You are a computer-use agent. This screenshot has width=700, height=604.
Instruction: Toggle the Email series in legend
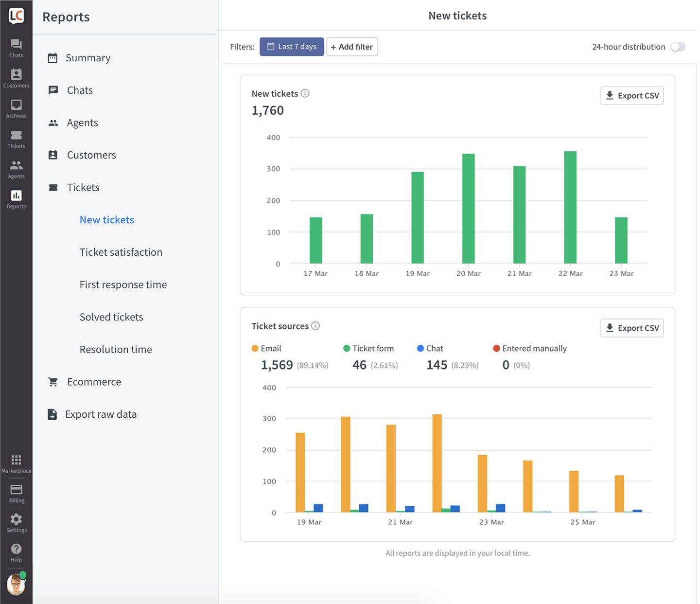coord(266,348)
